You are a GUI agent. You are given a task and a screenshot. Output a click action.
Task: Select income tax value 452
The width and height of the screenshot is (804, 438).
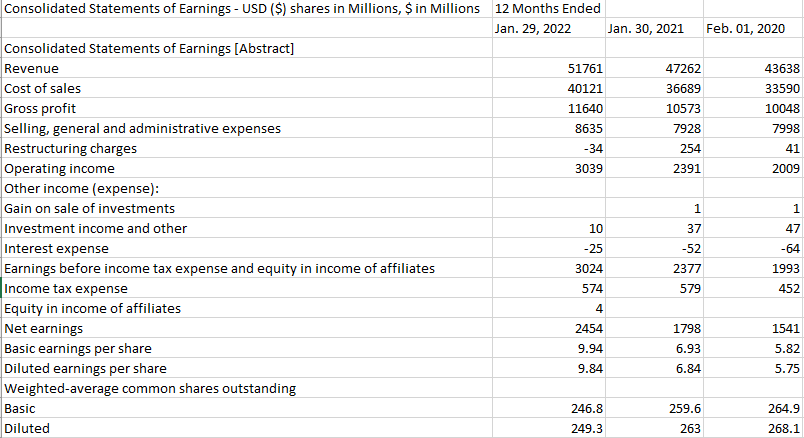[x=789, y=289]
